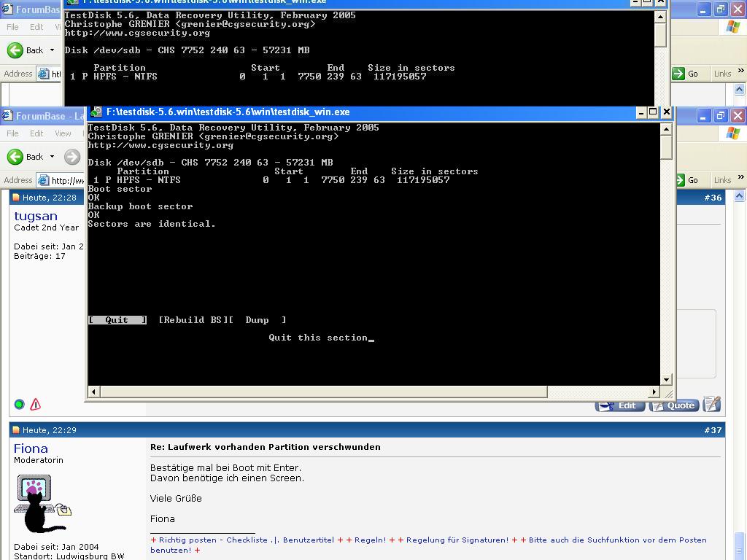
Task: Choose Rebuild BS option in TestDisk
Action: click(193, 320)
